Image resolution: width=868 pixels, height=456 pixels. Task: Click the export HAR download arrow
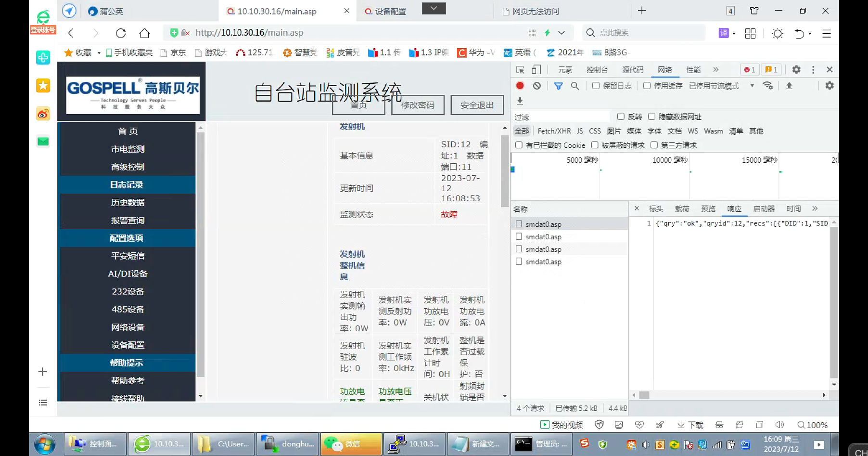click(520, 101)
